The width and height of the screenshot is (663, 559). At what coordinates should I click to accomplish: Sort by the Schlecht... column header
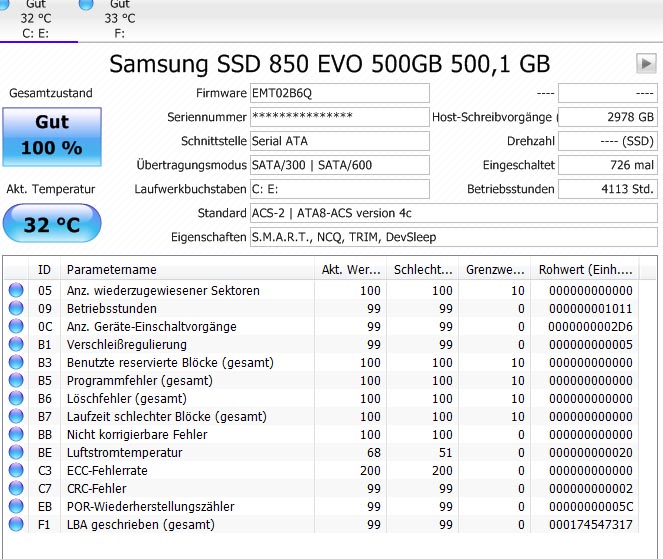(423, 270)
